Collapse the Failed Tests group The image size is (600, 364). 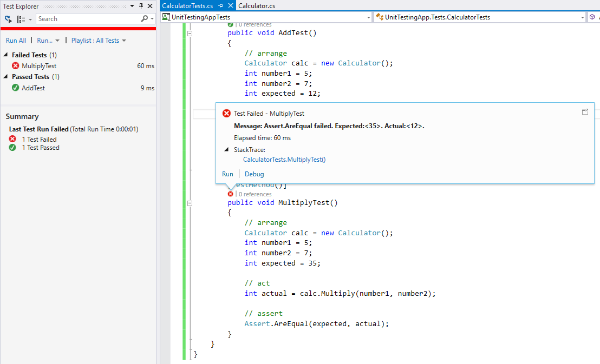[x=6, y=55]
